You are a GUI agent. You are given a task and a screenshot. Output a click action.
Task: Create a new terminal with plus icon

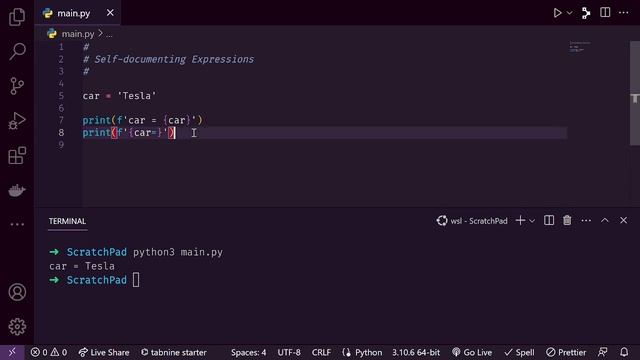pyautogui.click(x=520, y=220)
